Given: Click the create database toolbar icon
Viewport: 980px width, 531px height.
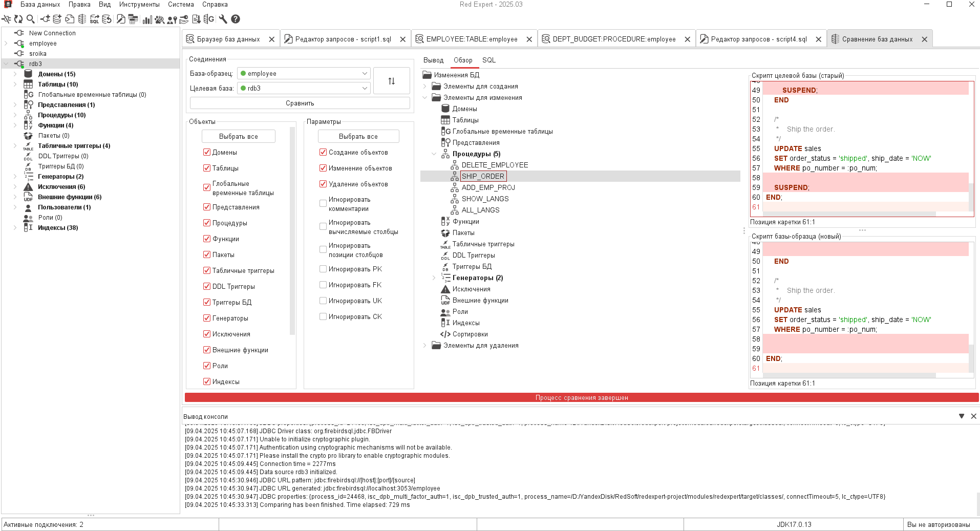Looking at the screenshot, I should pos(57,19).
